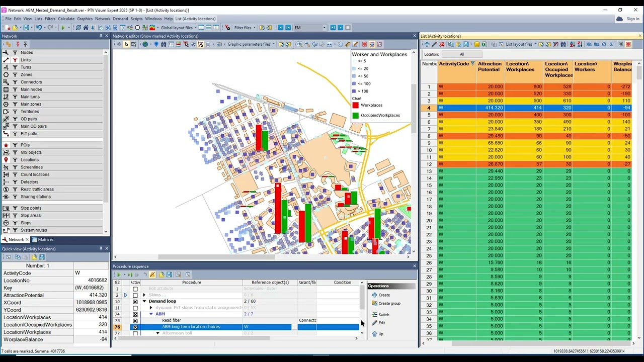Save procedure sequence using the floppy disk icon
Screen dimensions: 644x362
tap(169, 275)
